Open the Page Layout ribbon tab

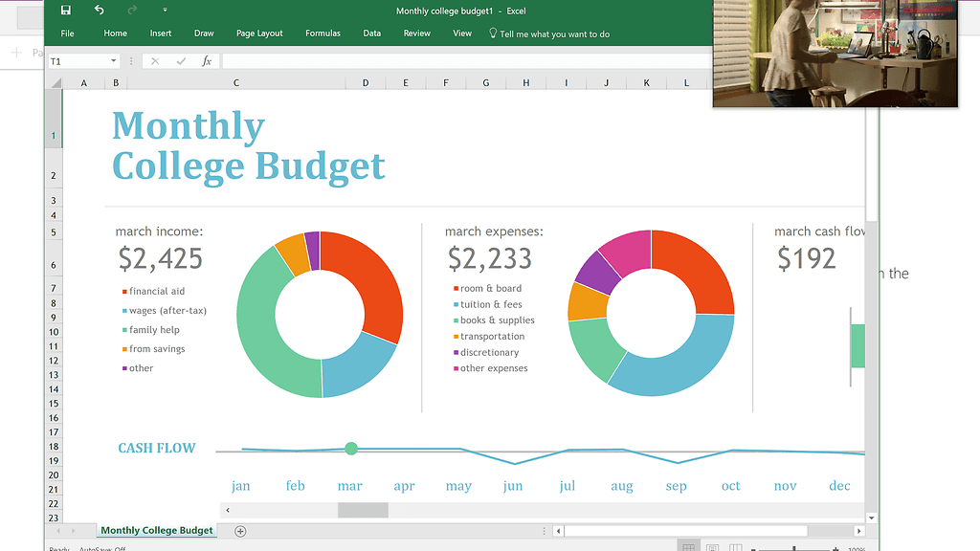coord(259,33)
